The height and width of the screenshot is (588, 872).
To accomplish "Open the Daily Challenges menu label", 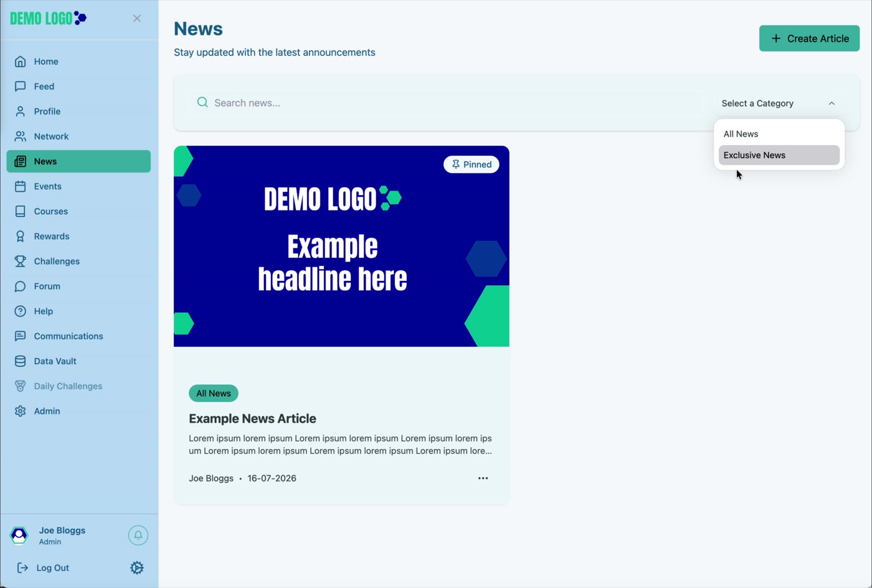I will tap(68, 386).
